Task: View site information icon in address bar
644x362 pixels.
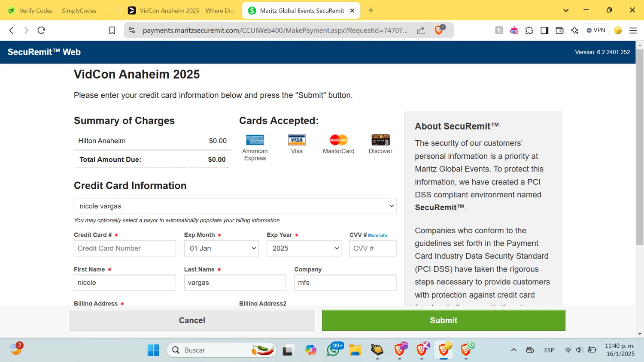Action: coord(132,30)
